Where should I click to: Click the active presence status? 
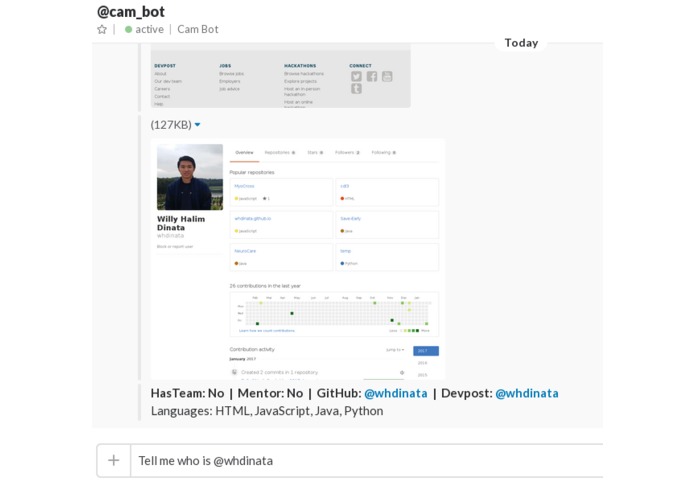click(x=144, y=30)
